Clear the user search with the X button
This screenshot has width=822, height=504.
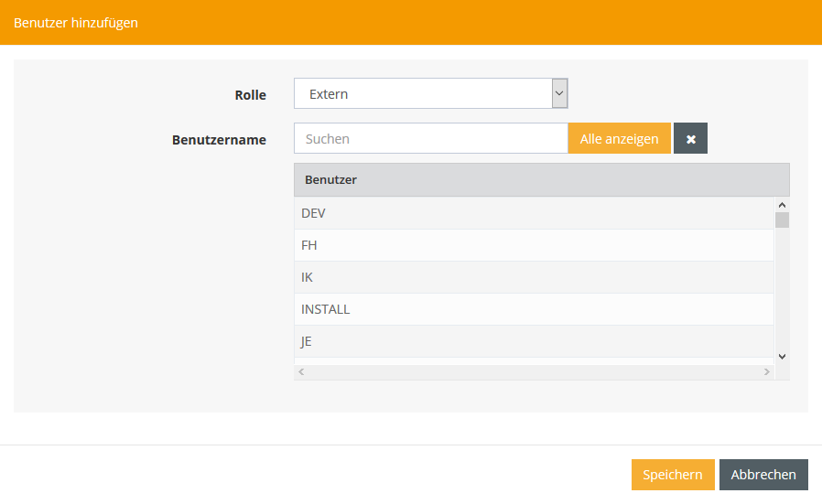(x=690, y=139)
